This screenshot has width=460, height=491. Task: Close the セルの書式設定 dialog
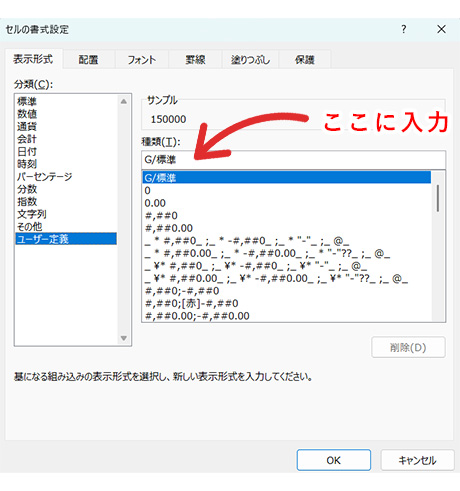click(x=441, y=29)
